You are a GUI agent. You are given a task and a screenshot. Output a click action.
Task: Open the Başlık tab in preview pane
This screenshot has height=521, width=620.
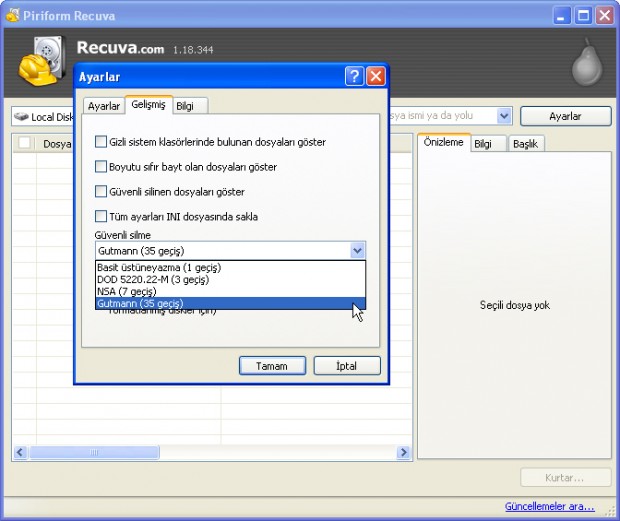click(x=525, y=143)
